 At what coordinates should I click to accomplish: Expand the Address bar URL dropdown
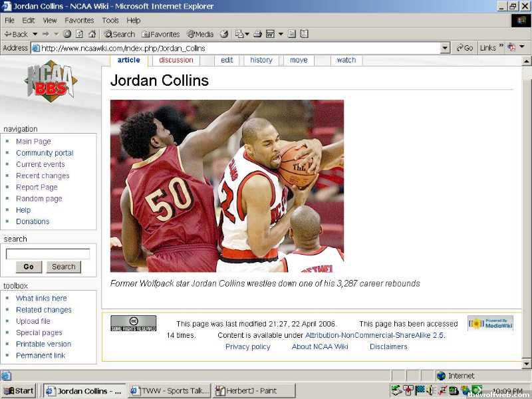(445, 48)
